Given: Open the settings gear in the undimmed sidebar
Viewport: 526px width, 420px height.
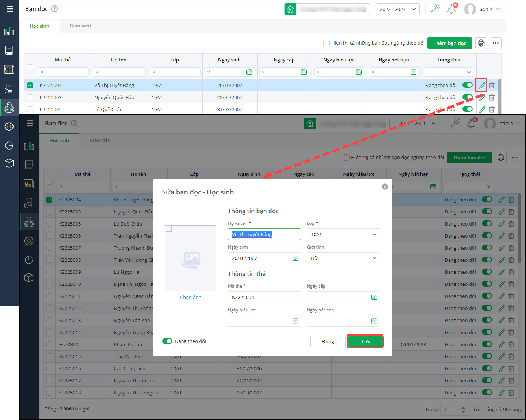Looking at the screenshot, I should (9, 126).
